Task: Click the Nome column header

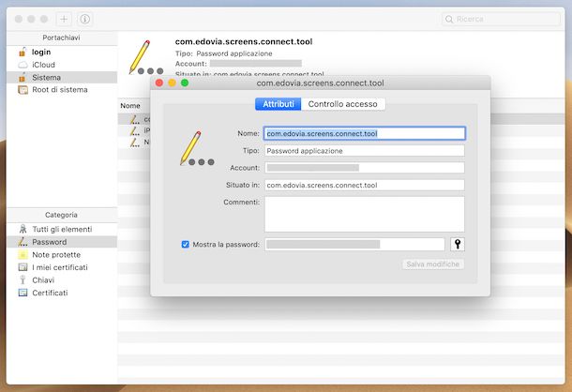Action: [130, 105]
